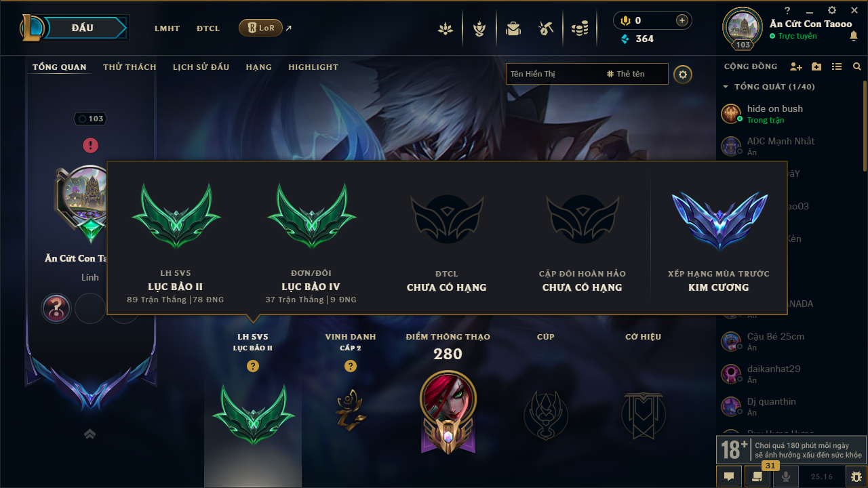Switch to the LỊCH SỬ ĐẤU tab
This screenshot has width=868, height=488.
coord(201,67)
